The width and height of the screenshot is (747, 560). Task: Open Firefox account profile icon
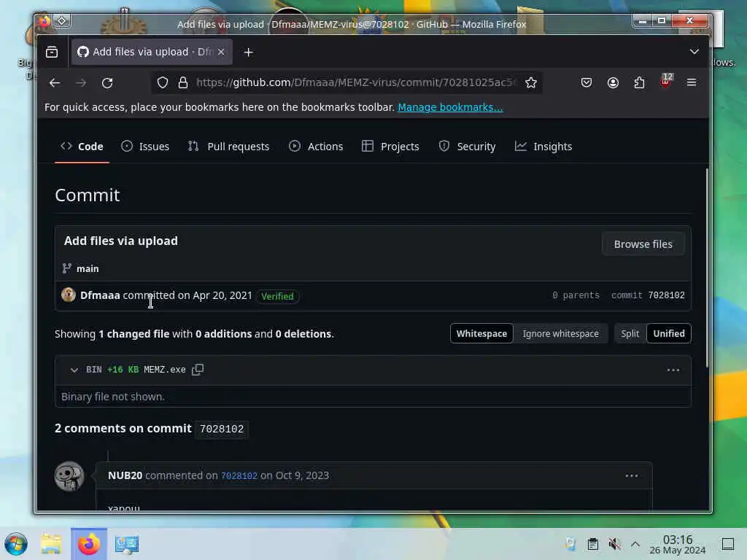point(613,83)
